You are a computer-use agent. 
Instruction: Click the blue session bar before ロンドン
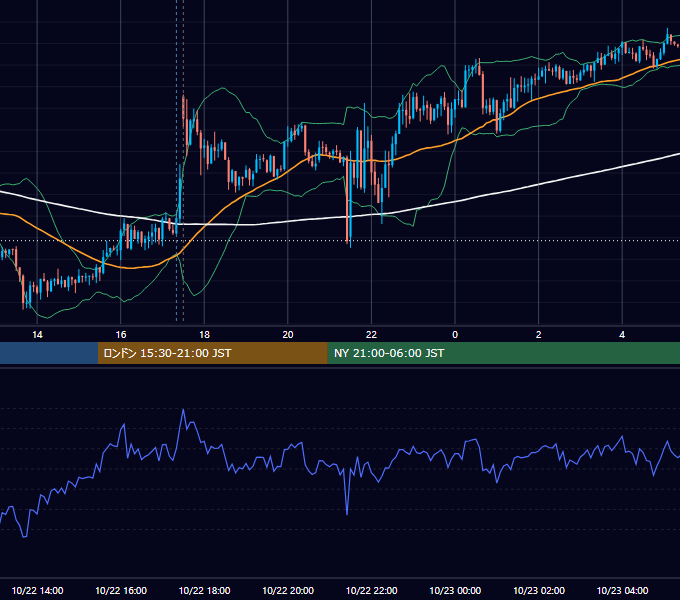[x=49, y=353]
